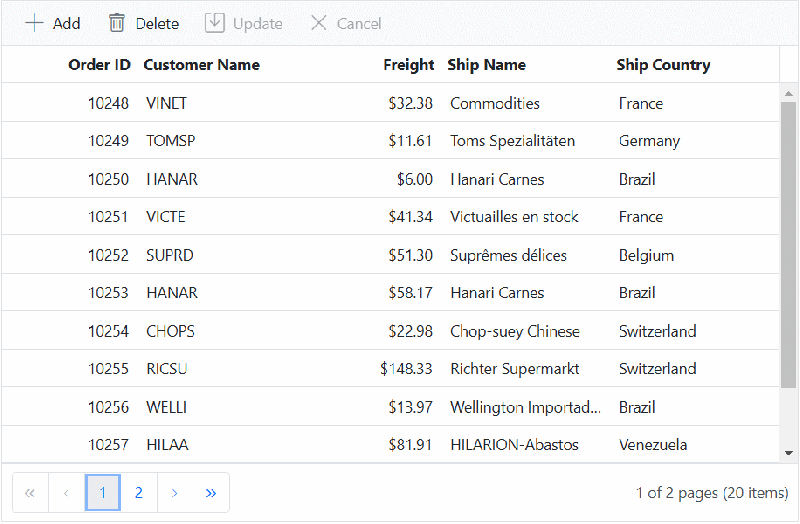Go to the first page
The width and height of the screenshot is (800, 524).
[30, 493]
